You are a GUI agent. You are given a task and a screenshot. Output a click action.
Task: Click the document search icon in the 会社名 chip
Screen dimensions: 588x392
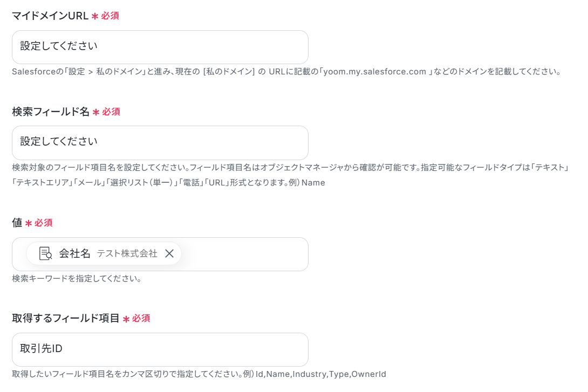(x=46, y=254)
